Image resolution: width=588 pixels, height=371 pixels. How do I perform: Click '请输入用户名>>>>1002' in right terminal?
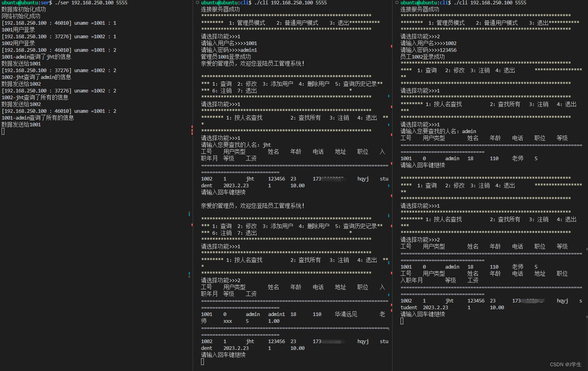[428, 43]
